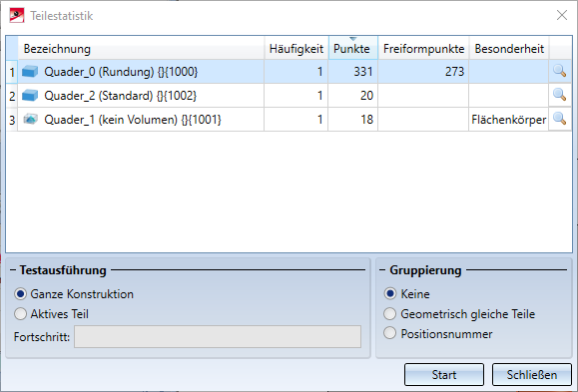The height and width of the screenshot is (392, 578).
Task: Click the Teilestatistik application icon in title bar
Action: coord(17,16)
